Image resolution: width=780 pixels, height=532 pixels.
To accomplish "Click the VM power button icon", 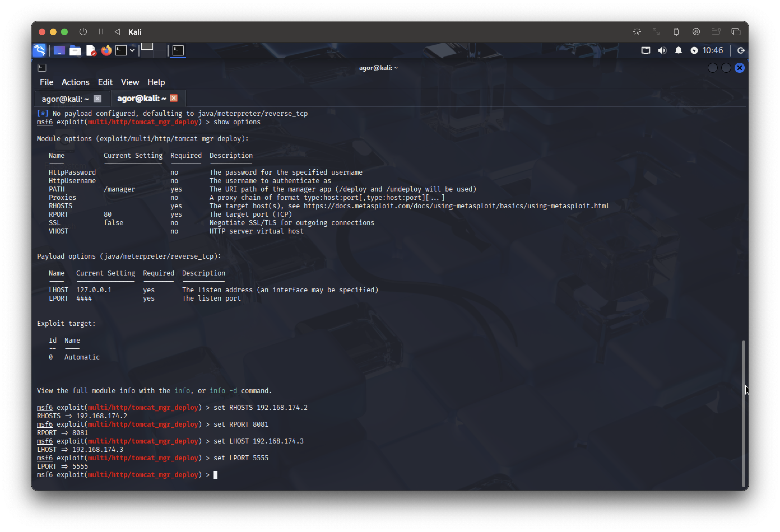I will [83, 32].
